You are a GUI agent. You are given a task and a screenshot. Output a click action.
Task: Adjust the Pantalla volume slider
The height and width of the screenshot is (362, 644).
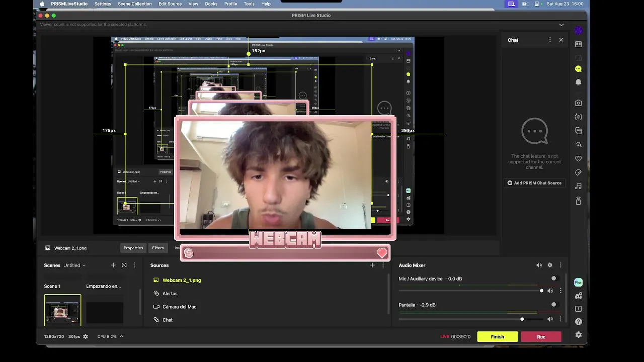pyautogui.click(x=471, y=319)
